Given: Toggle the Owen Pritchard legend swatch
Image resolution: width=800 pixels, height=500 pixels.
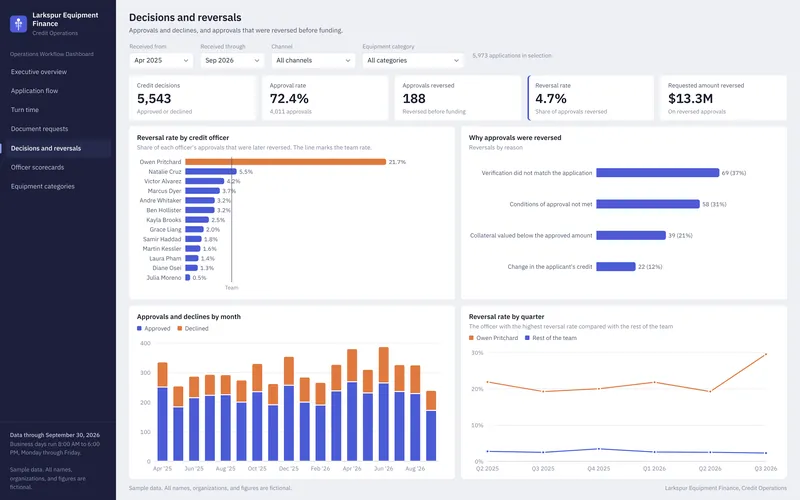Looking at the screenshot, I should (x=471, y=338).
